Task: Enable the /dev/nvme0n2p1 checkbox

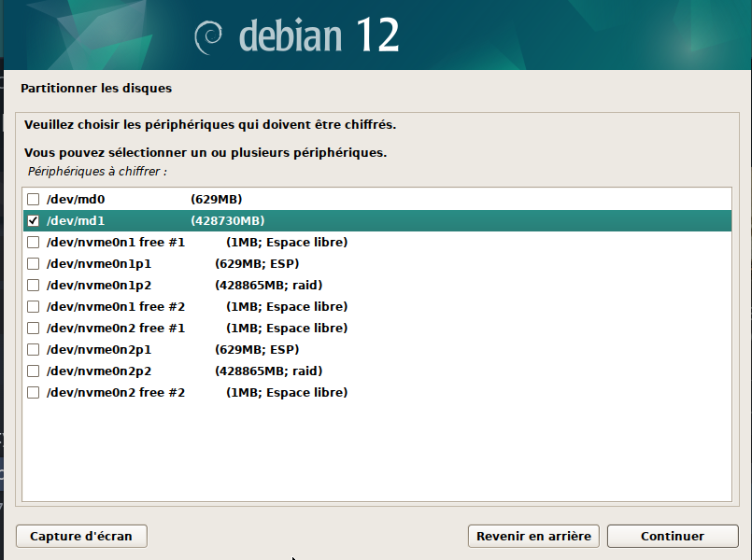Action: click(33, 350)
